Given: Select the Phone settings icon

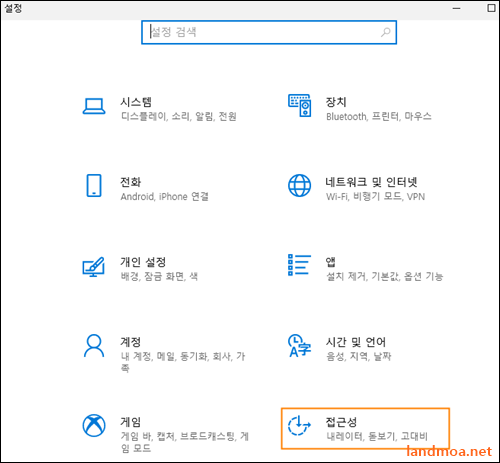Looking at the screenshot, I should [x=94, y=185].
